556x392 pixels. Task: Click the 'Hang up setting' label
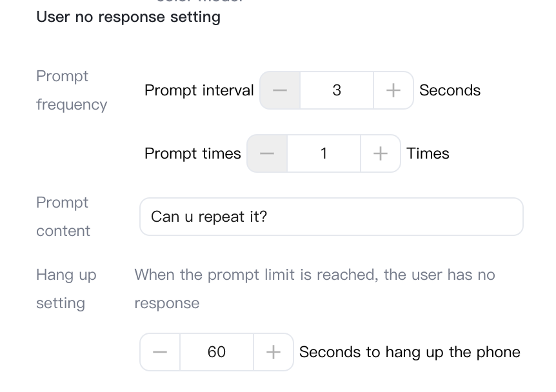tap(66, 289)
